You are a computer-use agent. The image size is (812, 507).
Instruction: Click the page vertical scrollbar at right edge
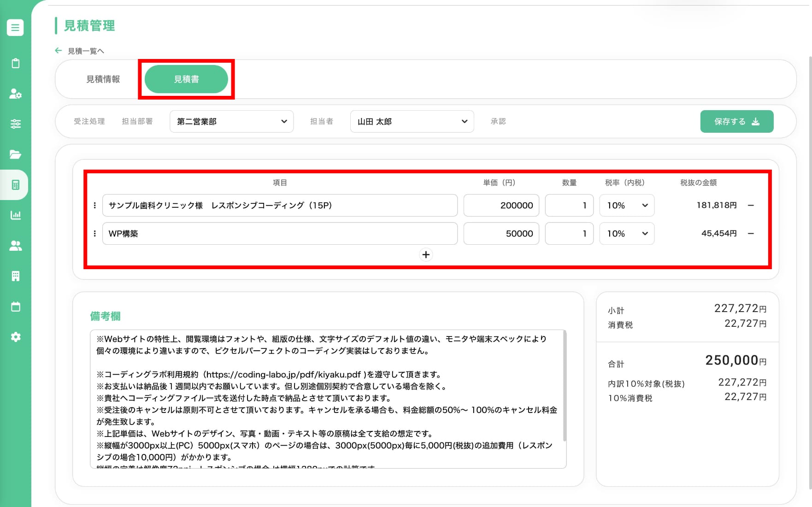tap(810, 272)
